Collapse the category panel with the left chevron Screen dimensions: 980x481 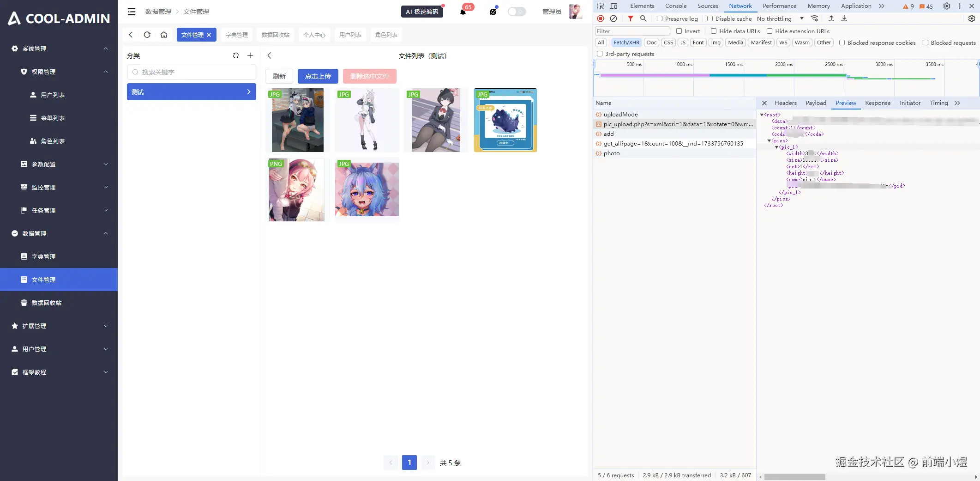pyautogui.click(x=270, y=55)
